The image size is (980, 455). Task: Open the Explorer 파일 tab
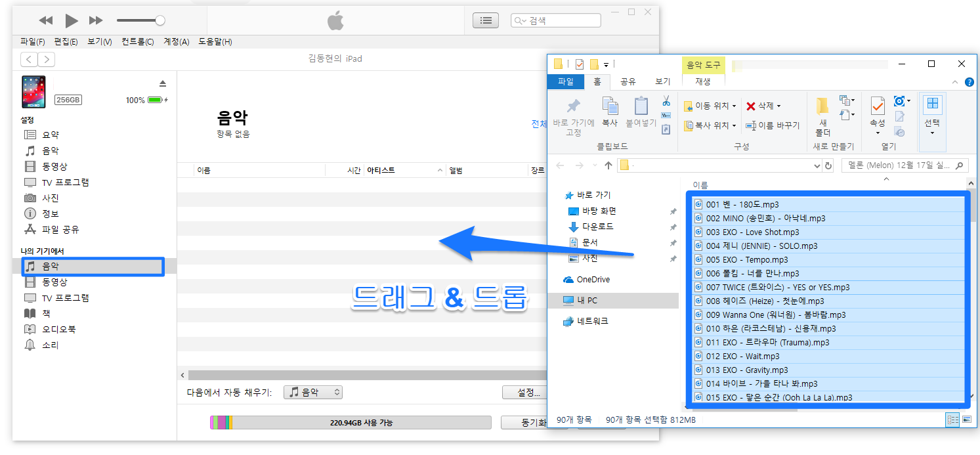(565, 81)
